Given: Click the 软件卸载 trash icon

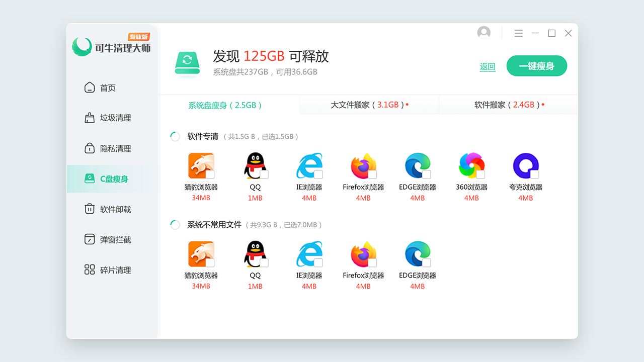Looking at the screenshot, I should tap(90, 209).
